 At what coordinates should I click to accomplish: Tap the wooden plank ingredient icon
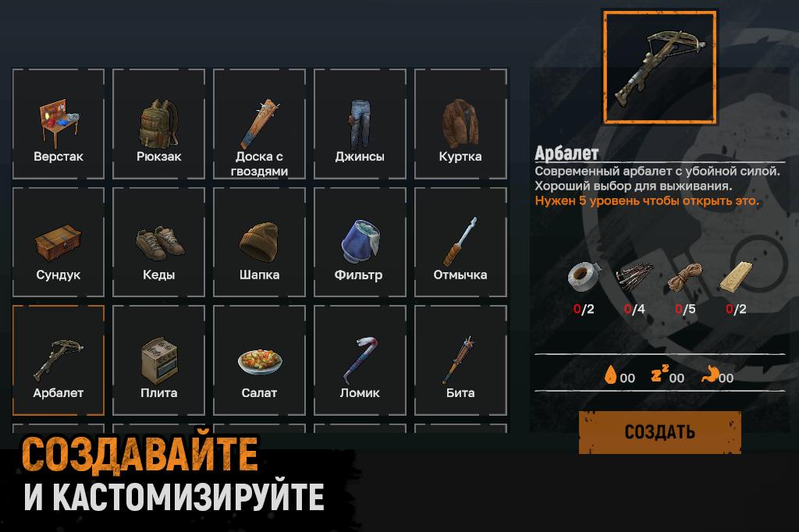[737, 277]
